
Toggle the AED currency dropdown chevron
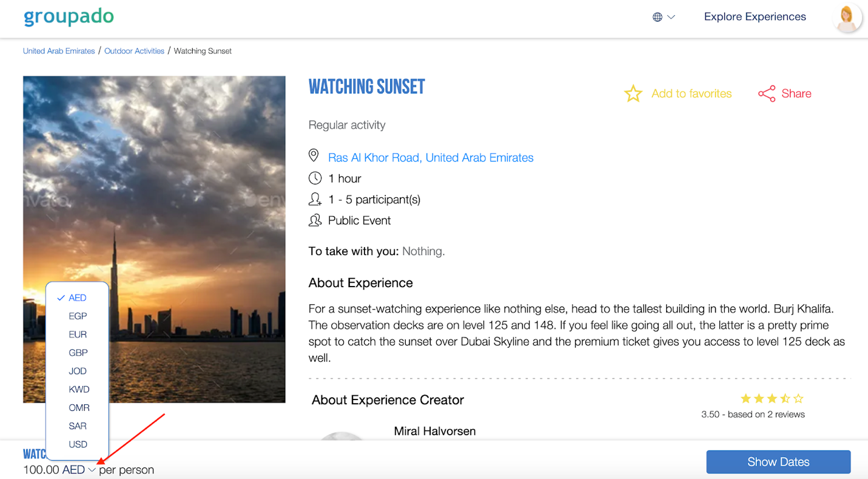pos(92,470)
